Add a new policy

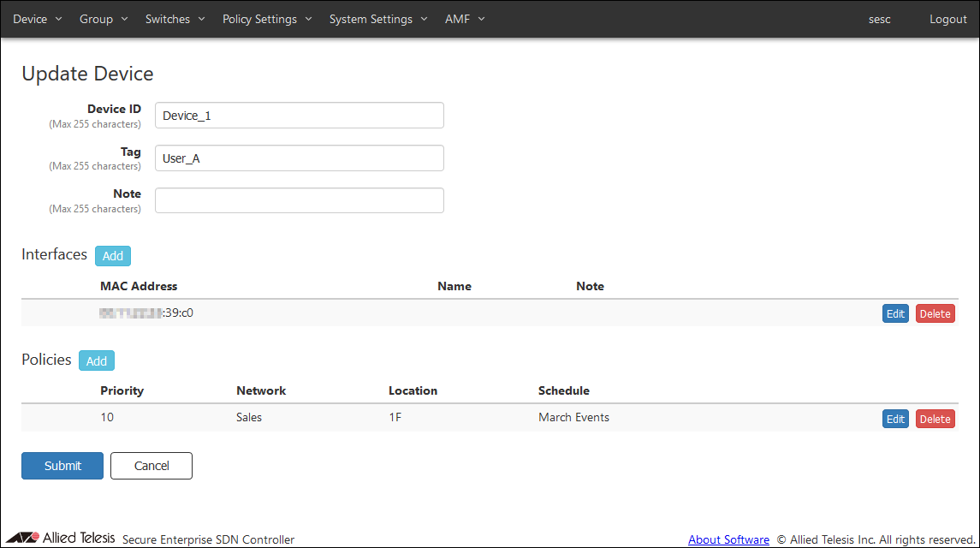[97, 360]
